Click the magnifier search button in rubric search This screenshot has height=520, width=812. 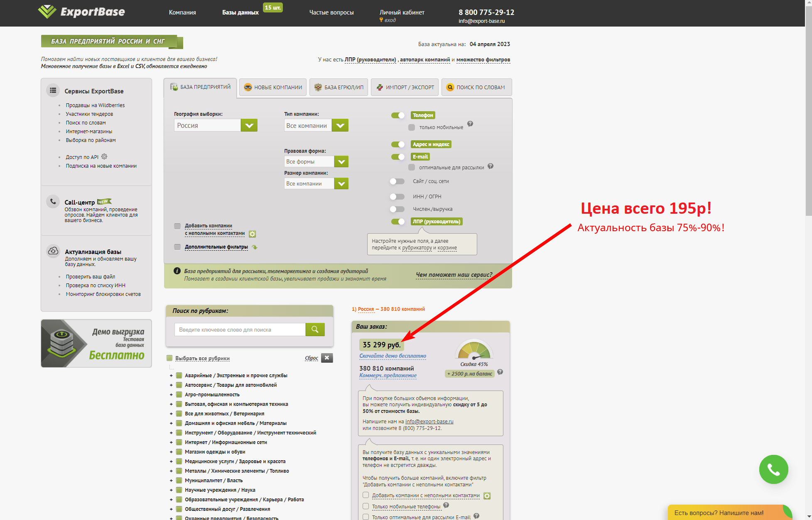click(315, 330)
